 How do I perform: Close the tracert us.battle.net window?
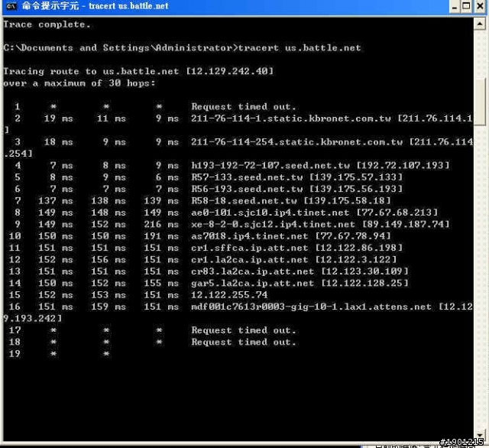pos(479,7)
